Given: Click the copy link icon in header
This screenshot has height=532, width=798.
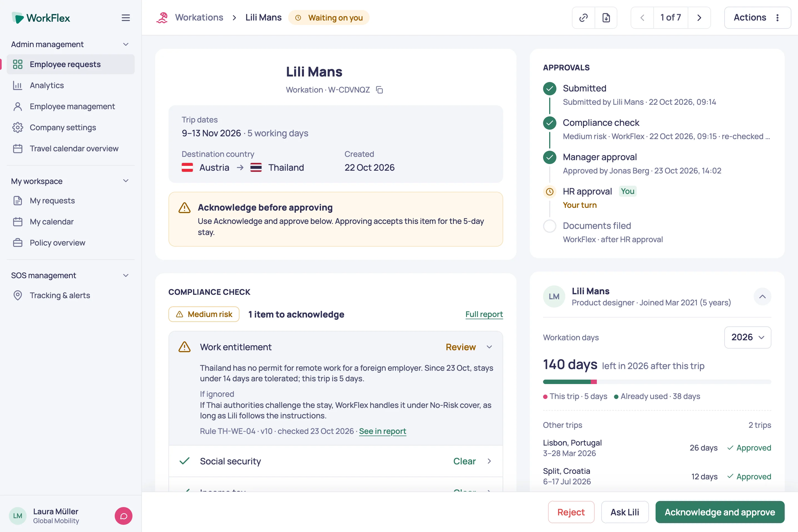Looking at the screenshot, I should (x=583, y=18).
